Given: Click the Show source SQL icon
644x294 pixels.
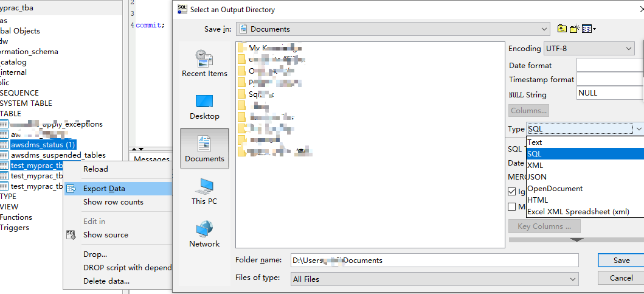Looking at the screenshot, I should click(71, 235).
